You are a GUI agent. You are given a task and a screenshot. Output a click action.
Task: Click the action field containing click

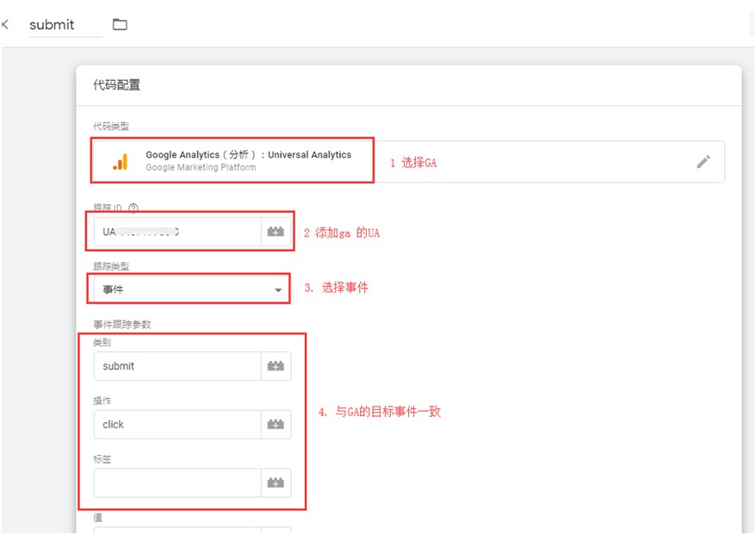[x=177, y=425]
